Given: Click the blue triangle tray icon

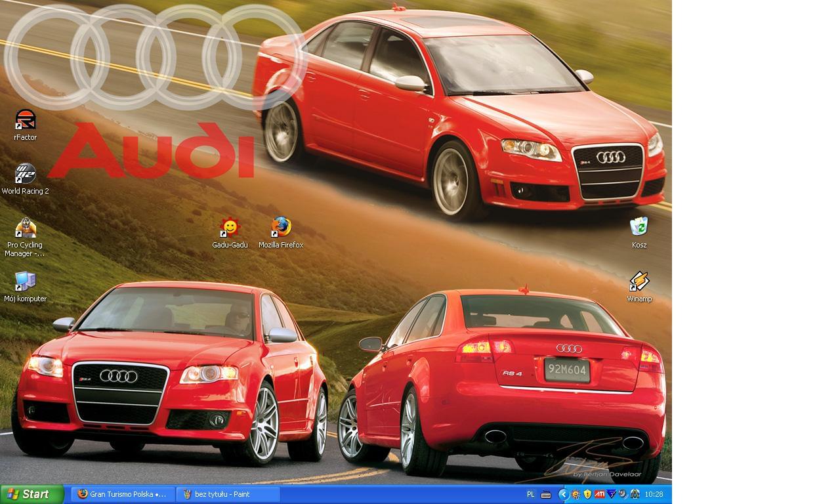Looking at the screenshot, I should (x=611, y=493).
